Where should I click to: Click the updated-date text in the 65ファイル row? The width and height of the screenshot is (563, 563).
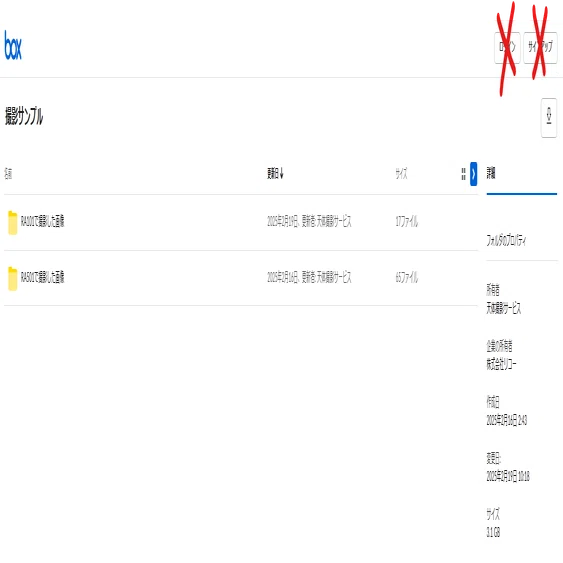tap(309, 277)
